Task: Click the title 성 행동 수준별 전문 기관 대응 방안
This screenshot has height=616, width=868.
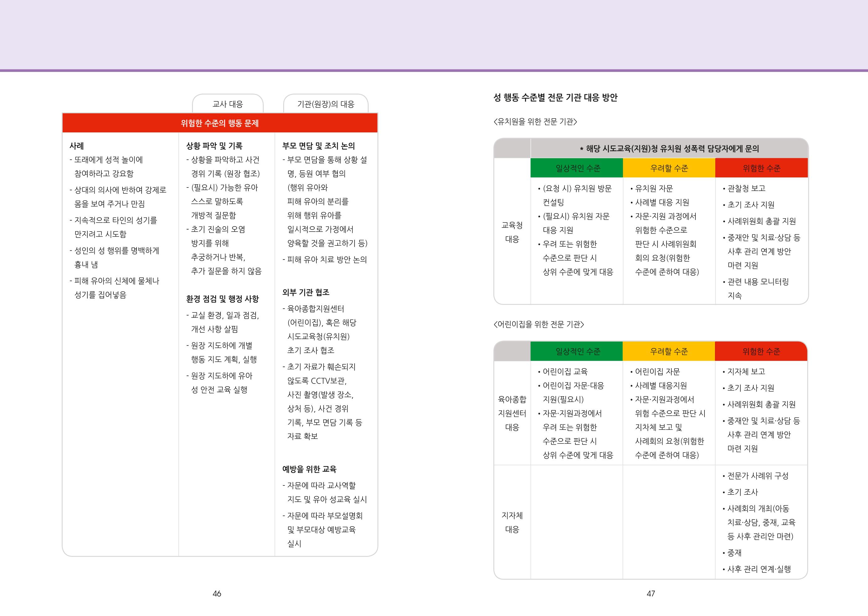Action: coord(555,97)
